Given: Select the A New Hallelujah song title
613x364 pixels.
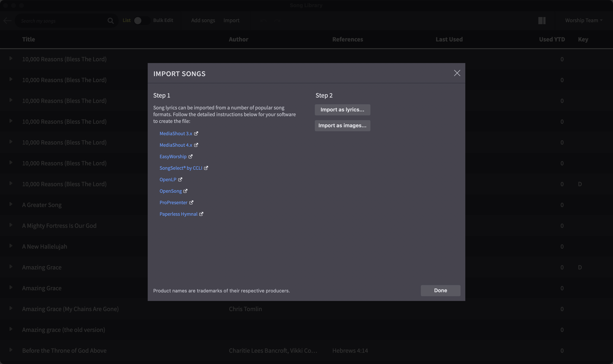Looking at the screenshot, I should [44, 246].
